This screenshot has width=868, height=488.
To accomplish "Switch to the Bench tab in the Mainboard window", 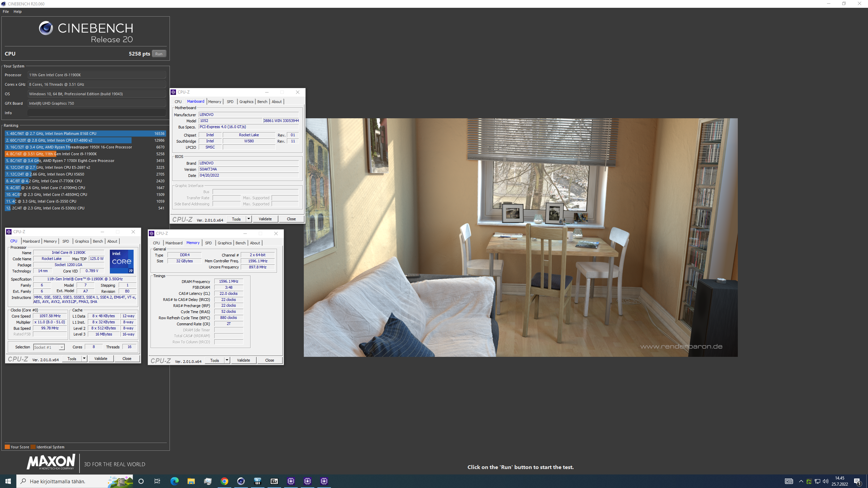I will 262,102.
